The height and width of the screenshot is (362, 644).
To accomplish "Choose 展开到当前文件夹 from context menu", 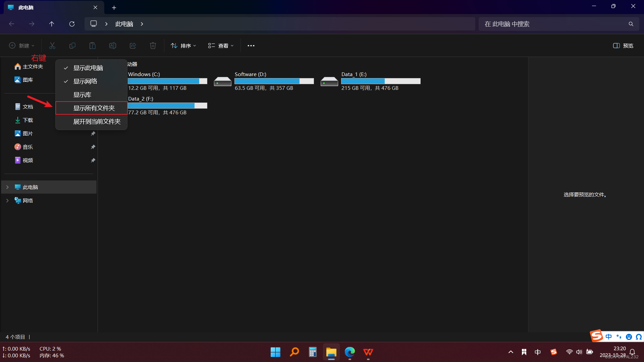I will click(97, 122).
